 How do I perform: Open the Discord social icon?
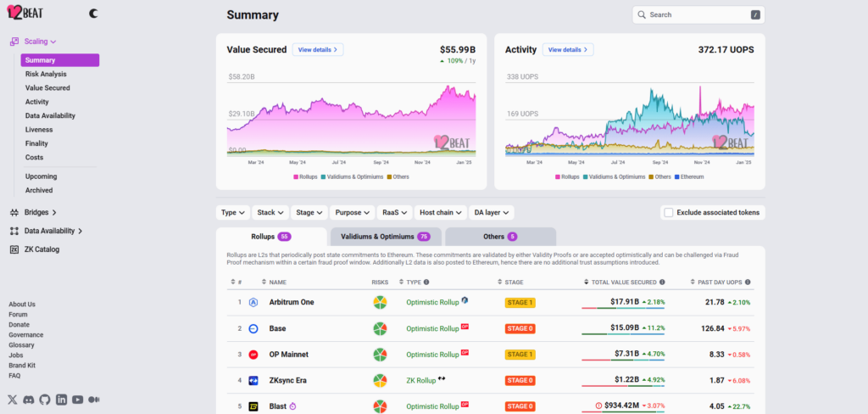point(29,399)
